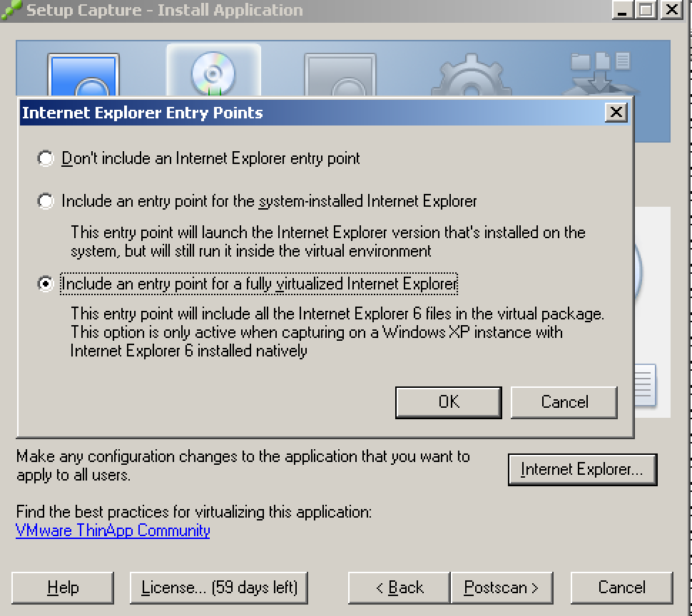Confirm entry points dialog with OK
This screenshot has height=616, width=692.
(449, 402)
